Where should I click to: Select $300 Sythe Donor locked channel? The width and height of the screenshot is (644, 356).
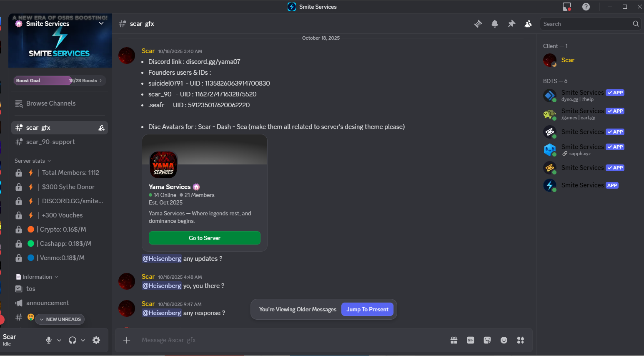tap(60, 187)
